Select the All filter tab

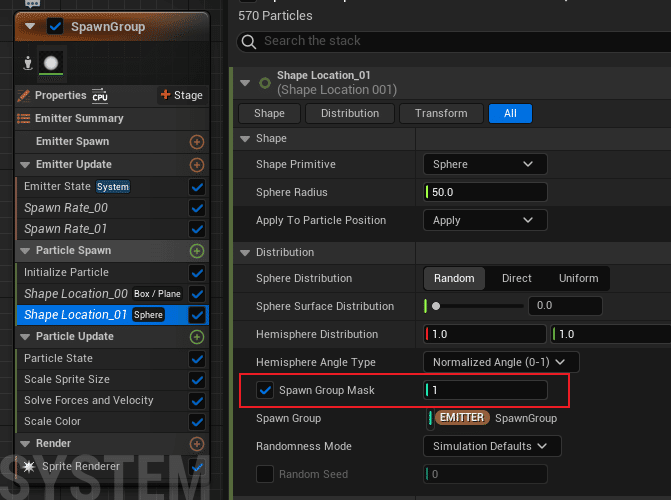click(x=510, y=113)
